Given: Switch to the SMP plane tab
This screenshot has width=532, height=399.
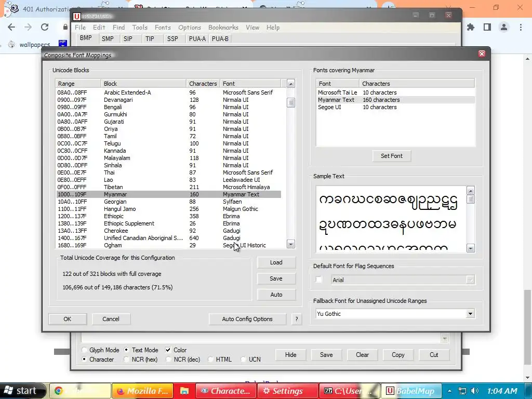Looking at the screenshot, I should pyautogui.click(x=108, y=38).
